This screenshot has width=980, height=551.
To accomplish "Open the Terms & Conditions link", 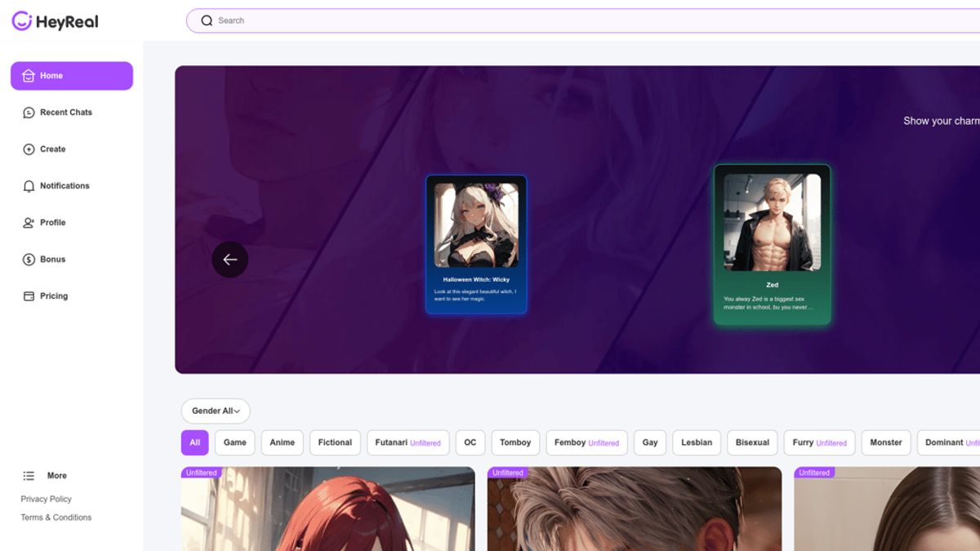I will (56, 518).
